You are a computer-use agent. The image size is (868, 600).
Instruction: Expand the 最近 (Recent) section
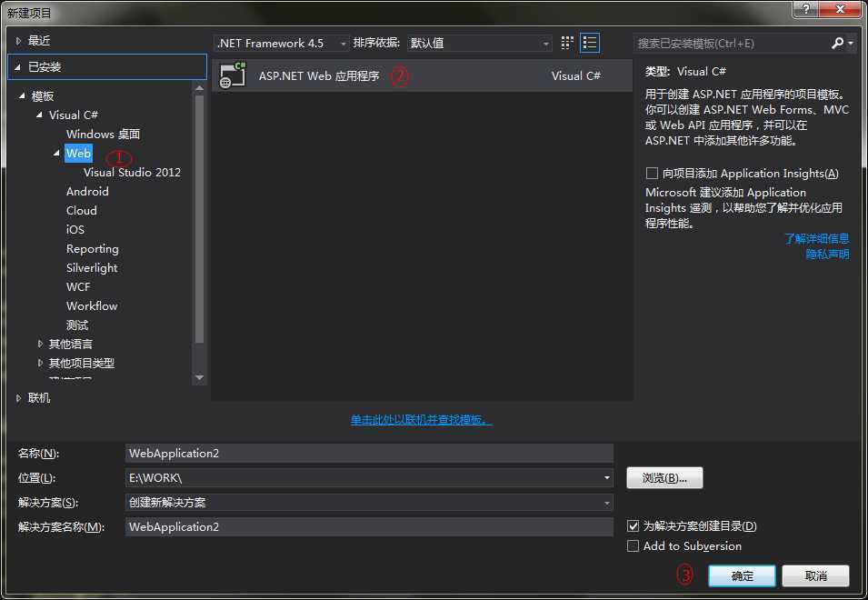18,40
